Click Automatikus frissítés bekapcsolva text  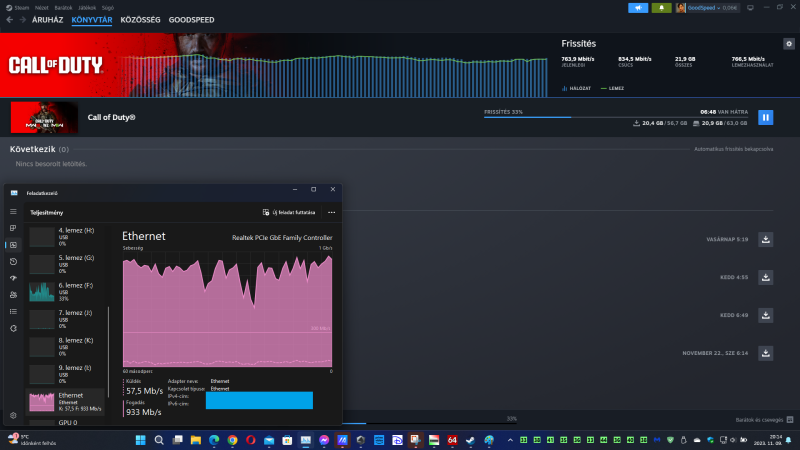pos(733,149)
